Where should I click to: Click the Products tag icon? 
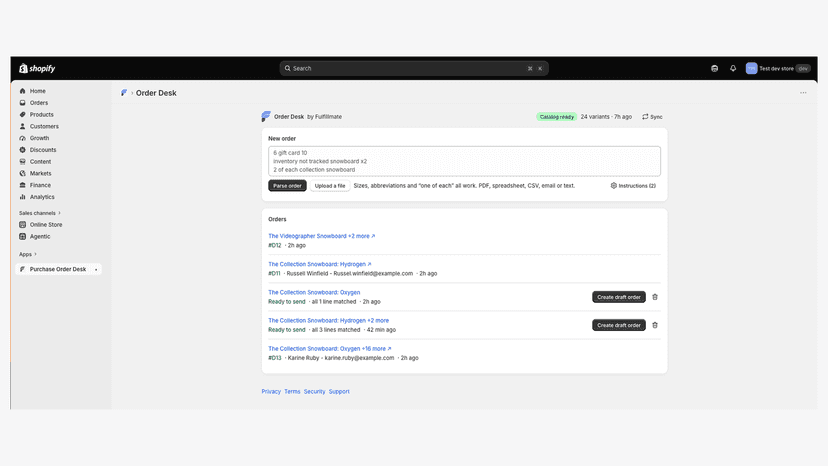[22, 114]
